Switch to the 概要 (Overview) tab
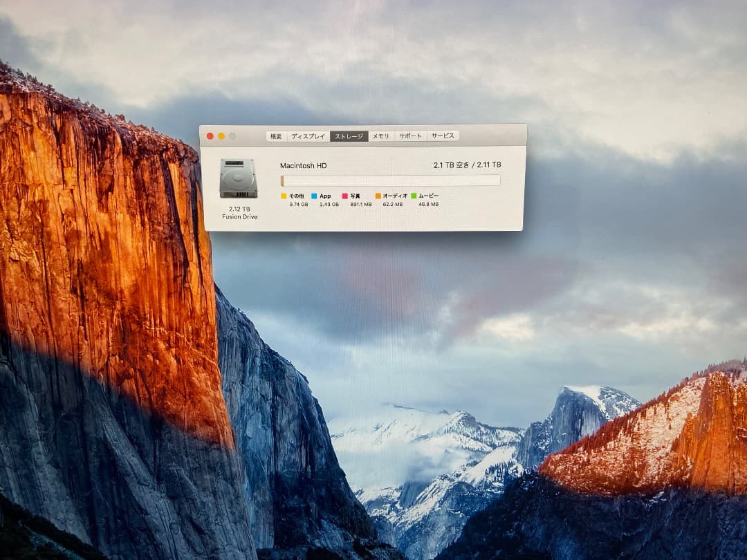747x560 pixels. (276, 136)
